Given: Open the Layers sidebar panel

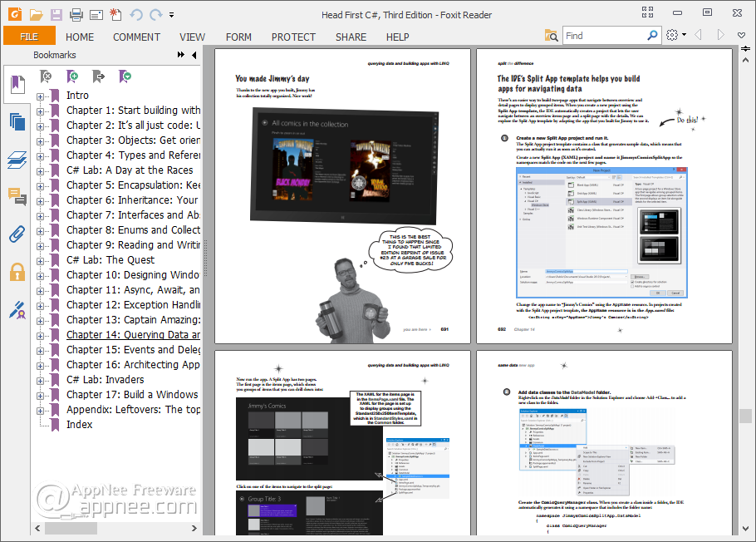Looking at the screenshot, I should point(17,160).
